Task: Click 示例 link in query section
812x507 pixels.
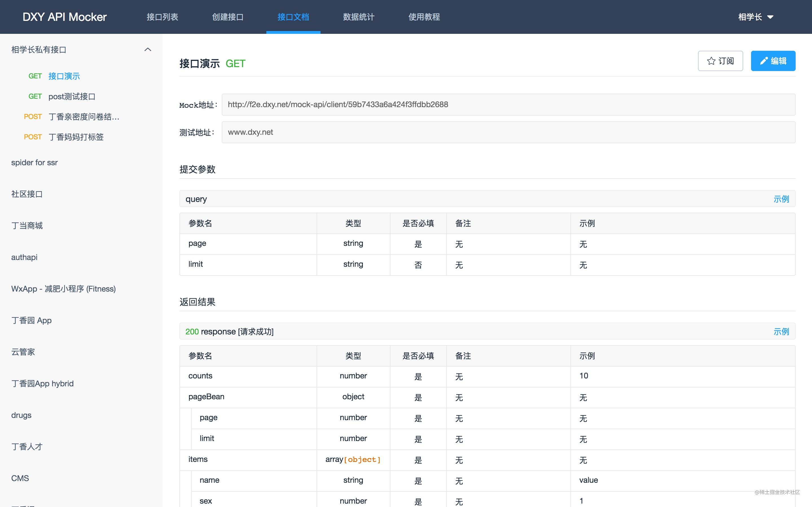Action: click(x=782, y=199)
